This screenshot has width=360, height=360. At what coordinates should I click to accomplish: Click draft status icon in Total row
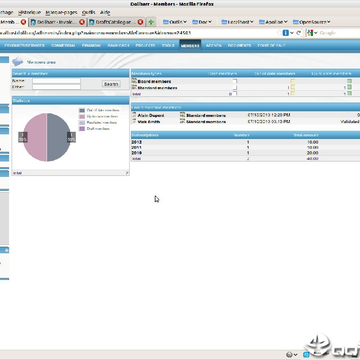click(235, 94)
